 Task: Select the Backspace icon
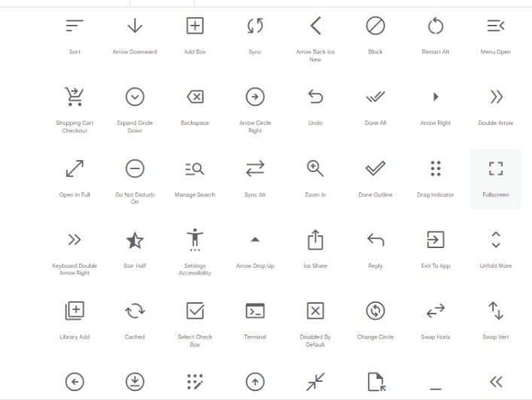coord(195,97)
